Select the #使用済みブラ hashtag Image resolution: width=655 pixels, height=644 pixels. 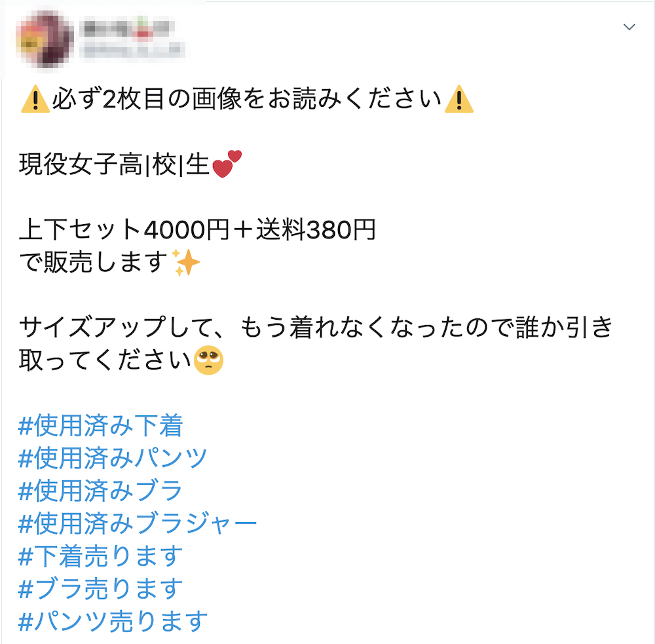(x=101, y=491)
